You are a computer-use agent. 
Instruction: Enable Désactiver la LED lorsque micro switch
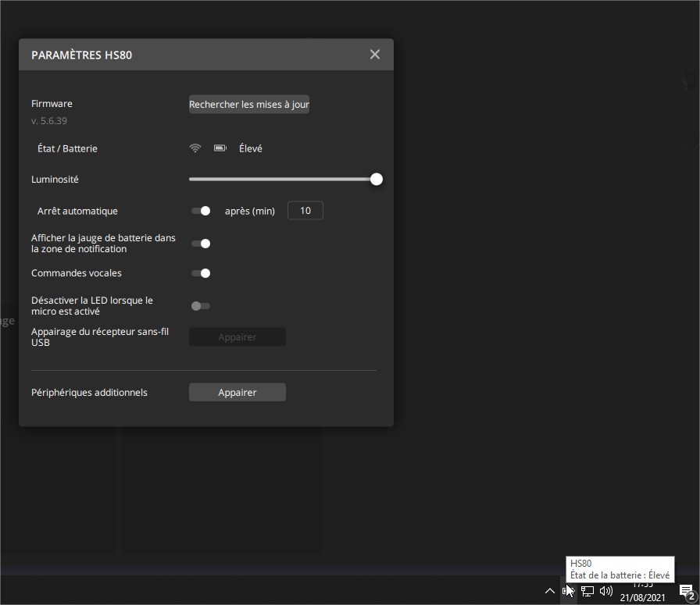[201, 306]
